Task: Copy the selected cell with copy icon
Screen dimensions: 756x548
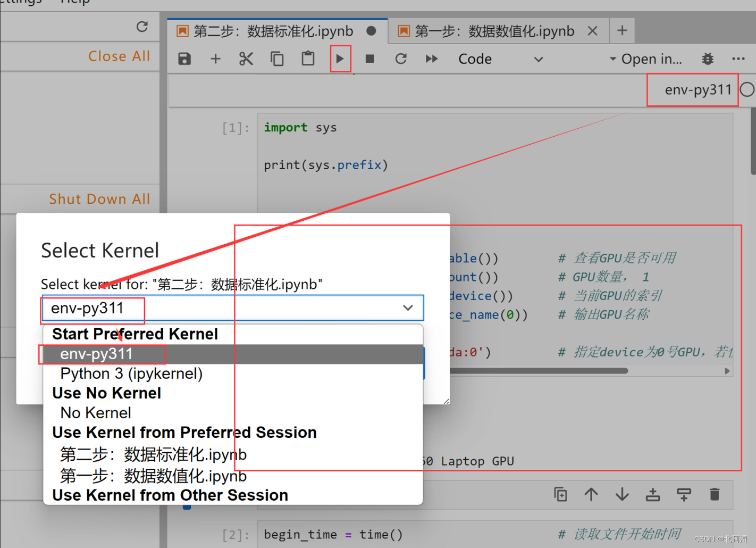Action: click(x=276, y=59)
